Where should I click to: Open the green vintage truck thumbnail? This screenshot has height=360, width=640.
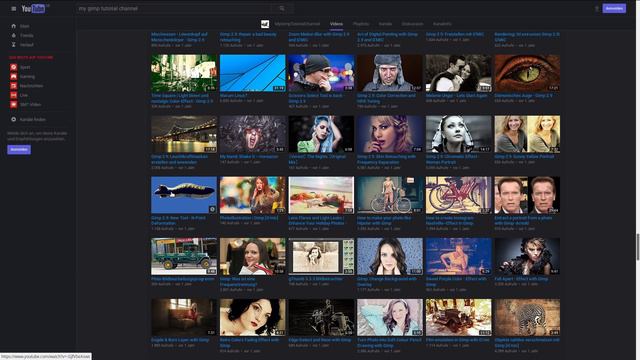click(x=184, y=256)
